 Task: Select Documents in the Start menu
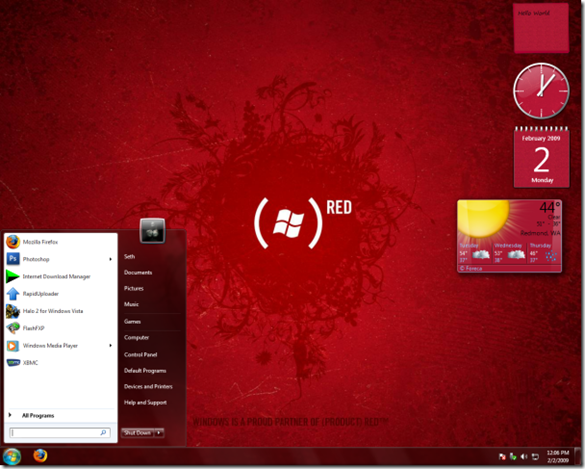(x=138, y=272)
